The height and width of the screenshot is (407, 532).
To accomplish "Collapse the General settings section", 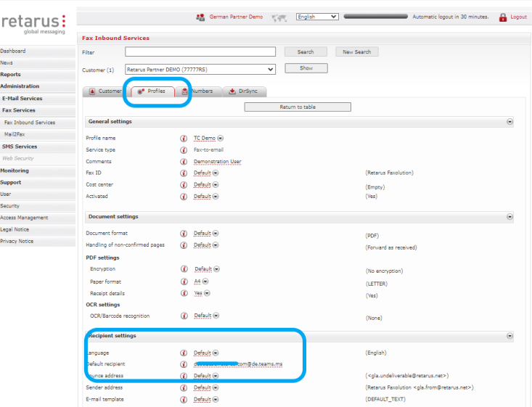I will [x=510, y=122].
